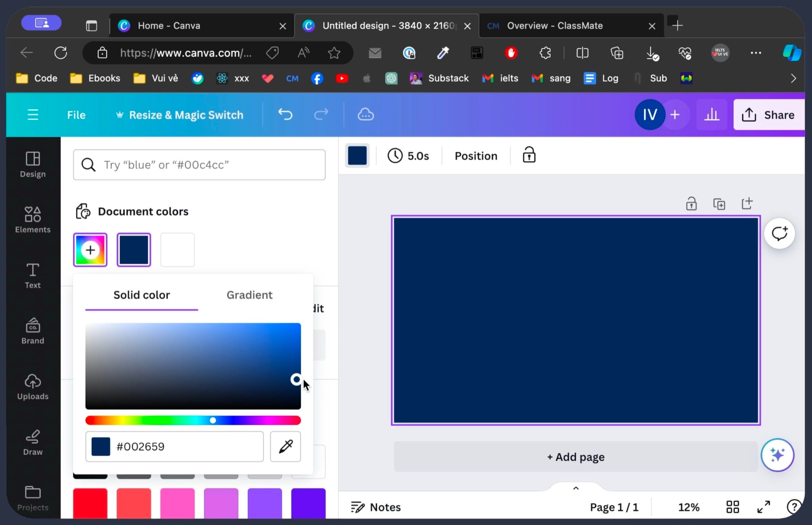Add a comment with the speech bubble icon
812x525 pixels.
pyautogui.click(x=779, y=234)
